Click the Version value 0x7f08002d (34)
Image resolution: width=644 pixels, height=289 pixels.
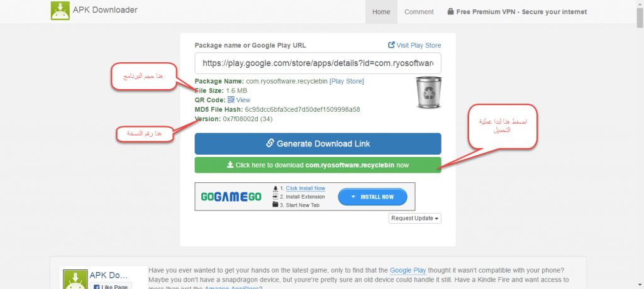tap(248, 119)
